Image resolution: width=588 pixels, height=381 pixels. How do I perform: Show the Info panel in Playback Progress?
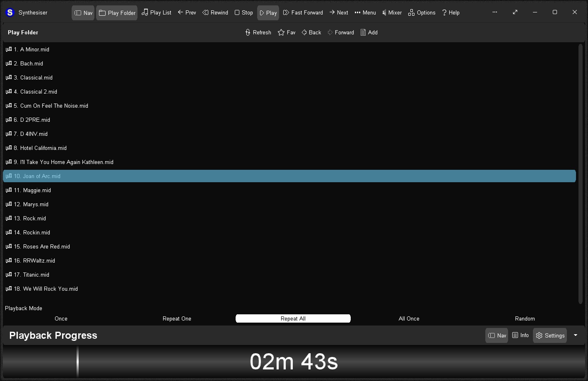point(520,335)
